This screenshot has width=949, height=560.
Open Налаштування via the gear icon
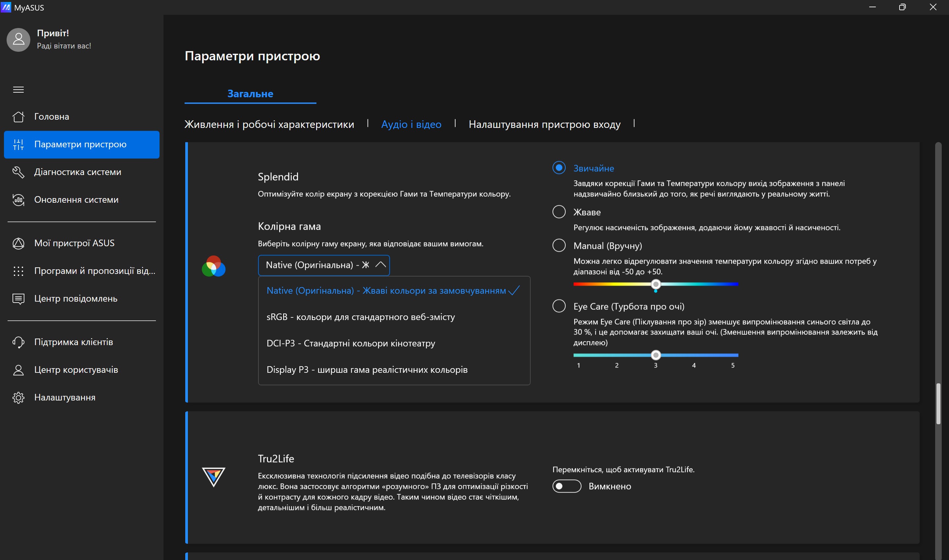tap(18, 398)
